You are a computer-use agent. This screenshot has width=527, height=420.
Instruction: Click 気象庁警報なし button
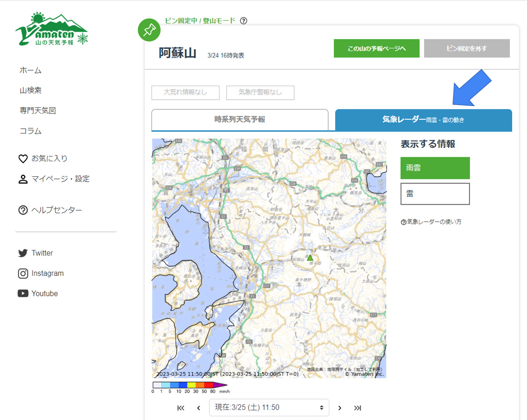(x=260, y=93)
